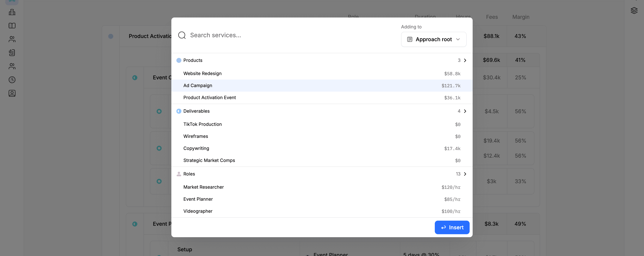This screenshot has height=256, width=644.
Task: Open the building icon in sidebar
Action: click(12, 12)
